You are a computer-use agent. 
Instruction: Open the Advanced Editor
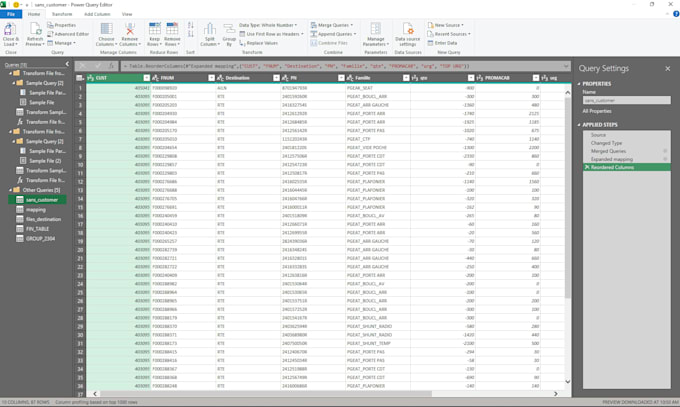[x=68, y=34]
